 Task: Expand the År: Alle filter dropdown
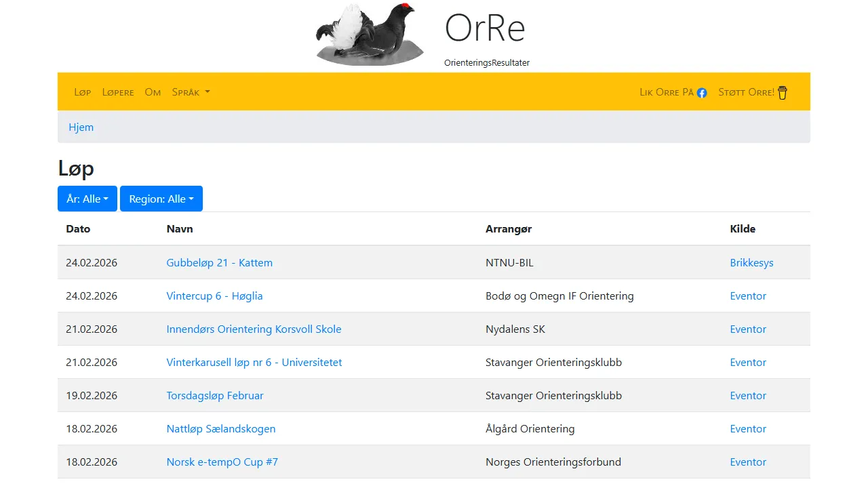pos(87,198)
